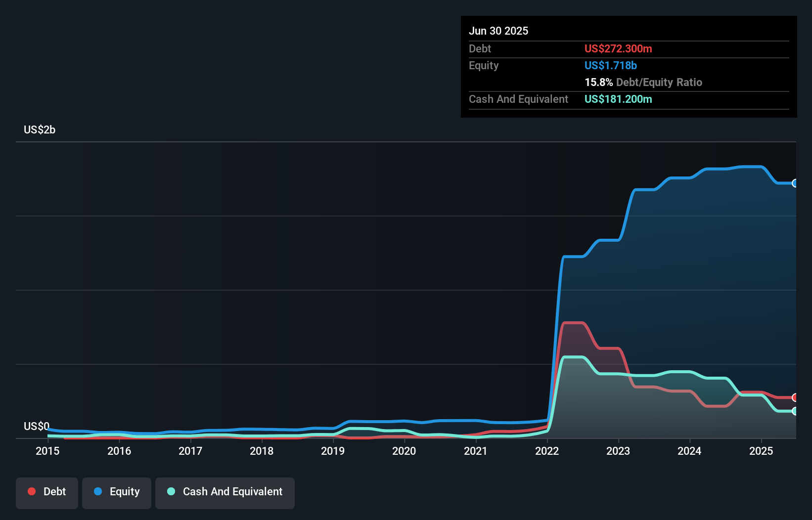Select the blue Equity endpoint marker on the chart
Screen dimensions: 812x520
click(x=795, y=183)
